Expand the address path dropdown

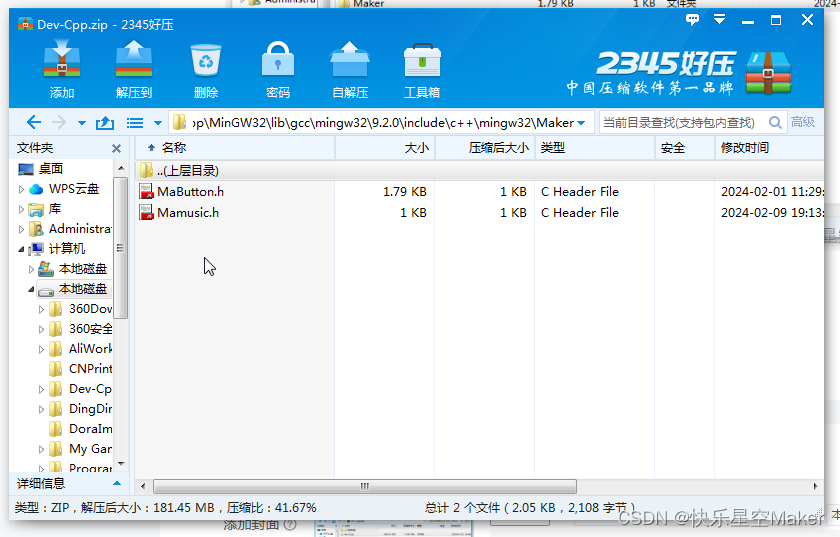pos(581,123)
